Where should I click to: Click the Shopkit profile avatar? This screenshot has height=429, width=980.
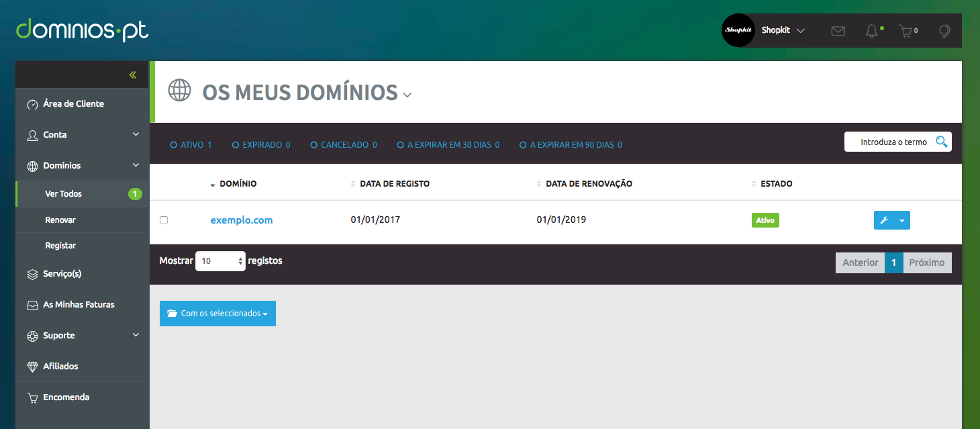(x=738, y=31)
